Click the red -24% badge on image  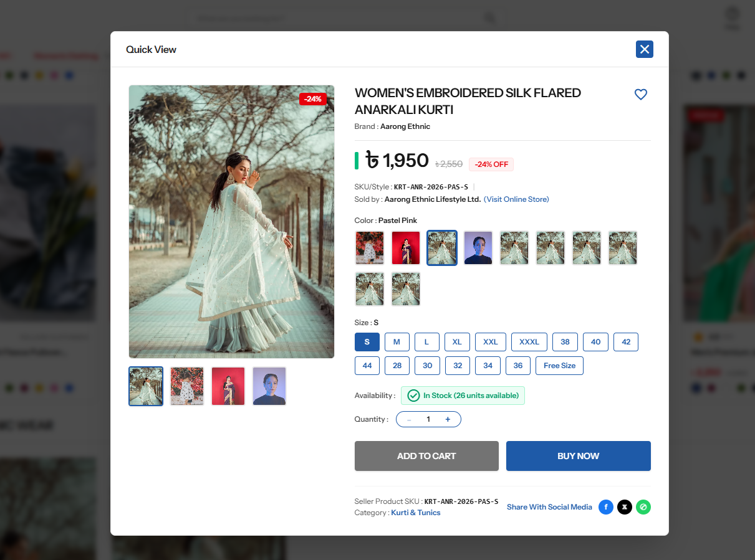point(313,99)
